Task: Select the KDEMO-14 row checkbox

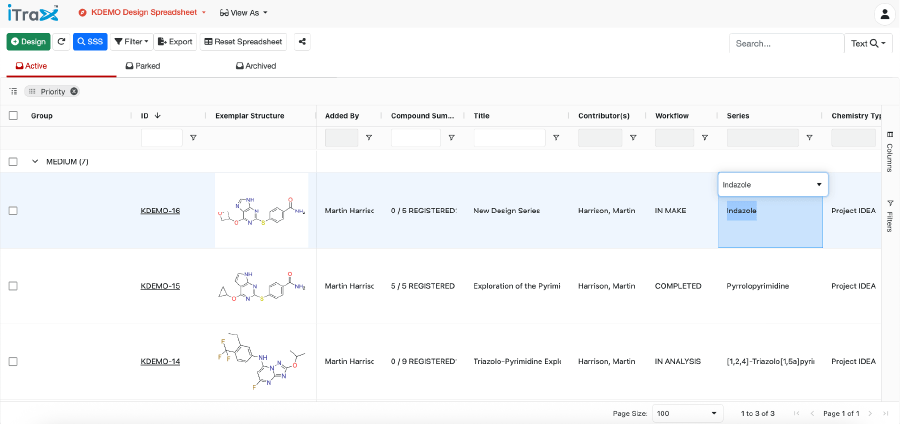Action: click(13, 361)
